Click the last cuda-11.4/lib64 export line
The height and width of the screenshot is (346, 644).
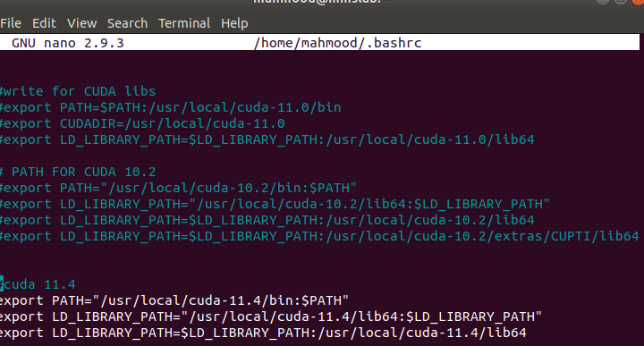[x=263, y=333]
